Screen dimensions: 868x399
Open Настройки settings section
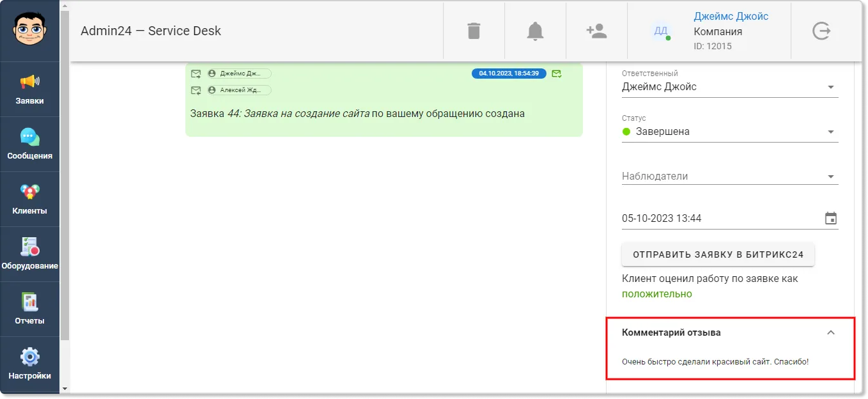click(30, 364)
